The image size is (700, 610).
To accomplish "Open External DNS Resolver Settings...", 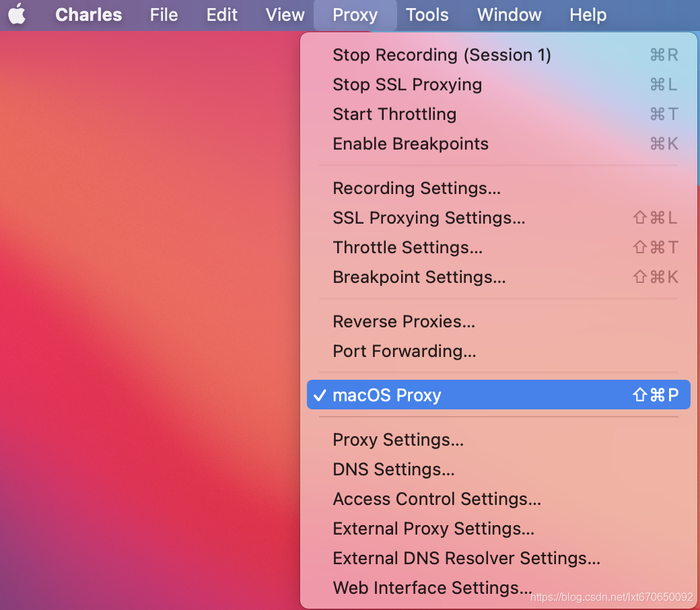I will point(499,557).
